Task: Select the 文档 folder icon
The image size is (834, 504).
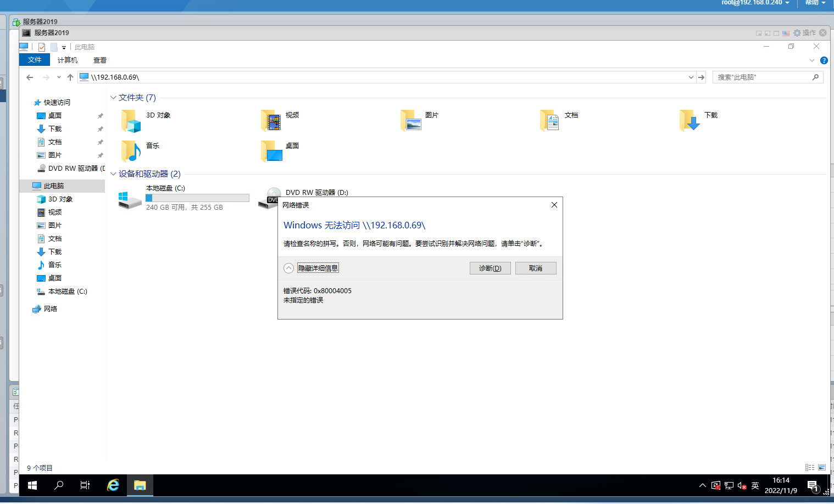Action: (550, 120)
